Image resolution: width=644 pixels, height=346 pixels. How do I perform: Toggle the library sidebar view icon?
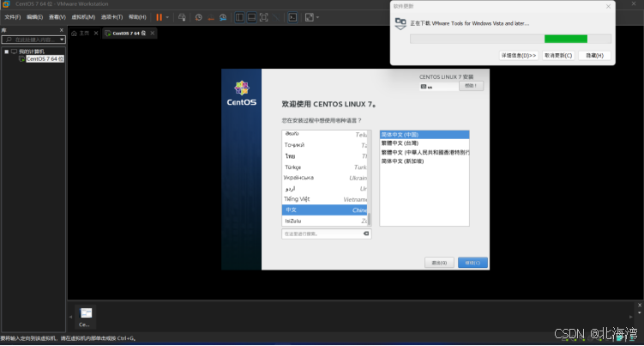239,17
